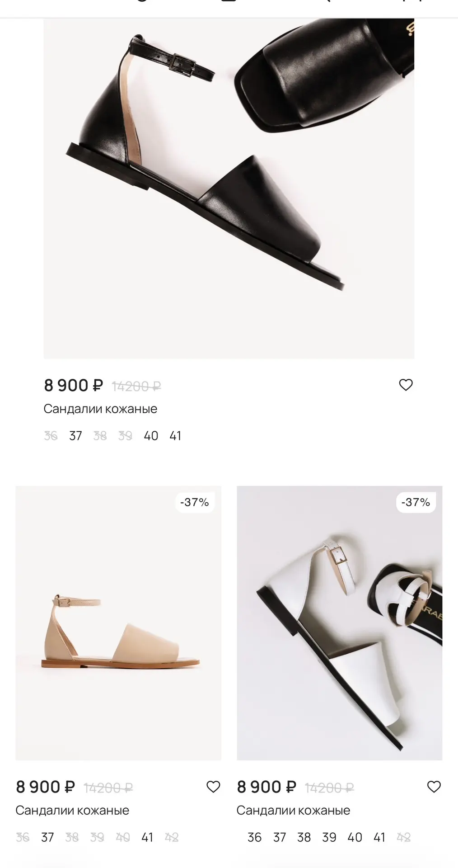Select size 37 for beige sandals
This screenshot has width=458, height=868.
tap(47, 837)
